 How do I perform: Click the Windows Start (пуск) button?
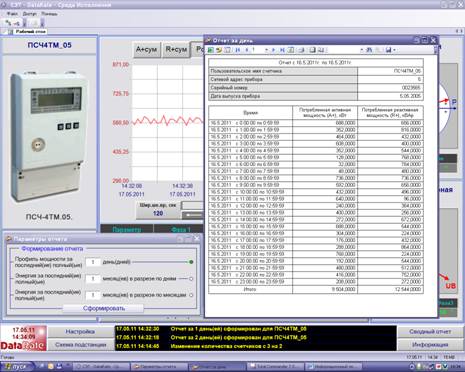coord(17,367)
